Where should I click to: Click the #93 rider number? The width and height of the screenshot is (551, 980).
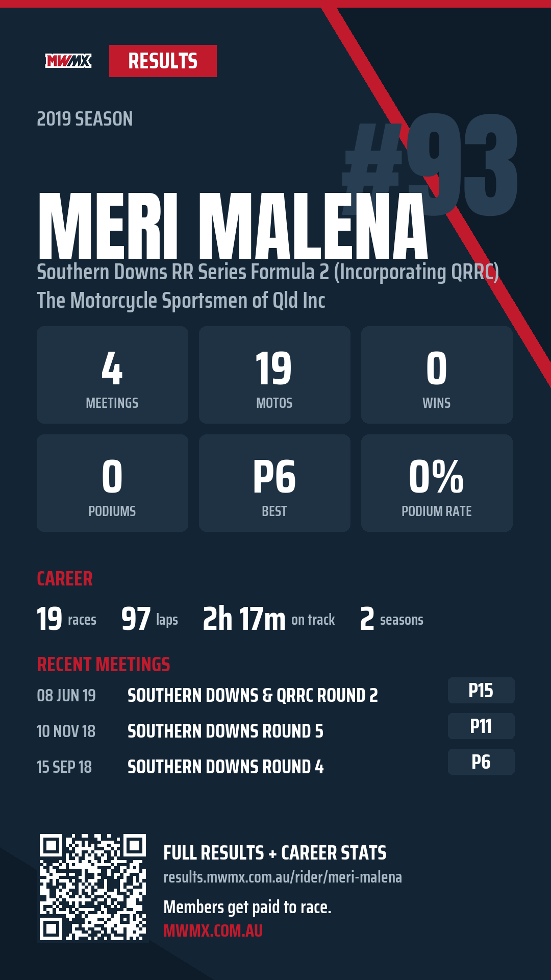[430, 164]
